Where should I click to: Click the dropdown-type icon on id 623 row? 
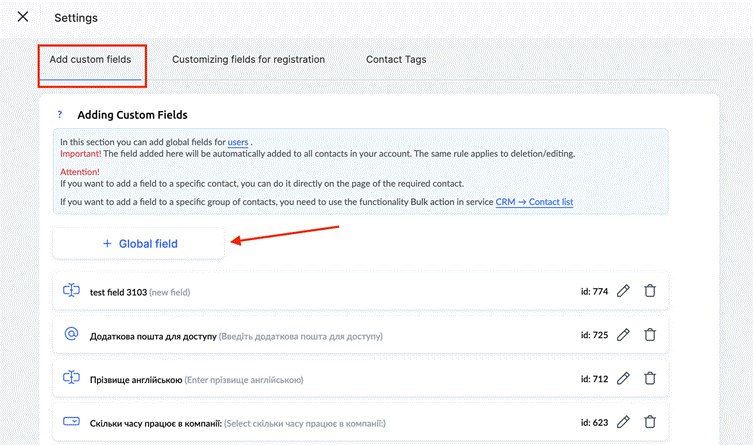tap(72, 421)
